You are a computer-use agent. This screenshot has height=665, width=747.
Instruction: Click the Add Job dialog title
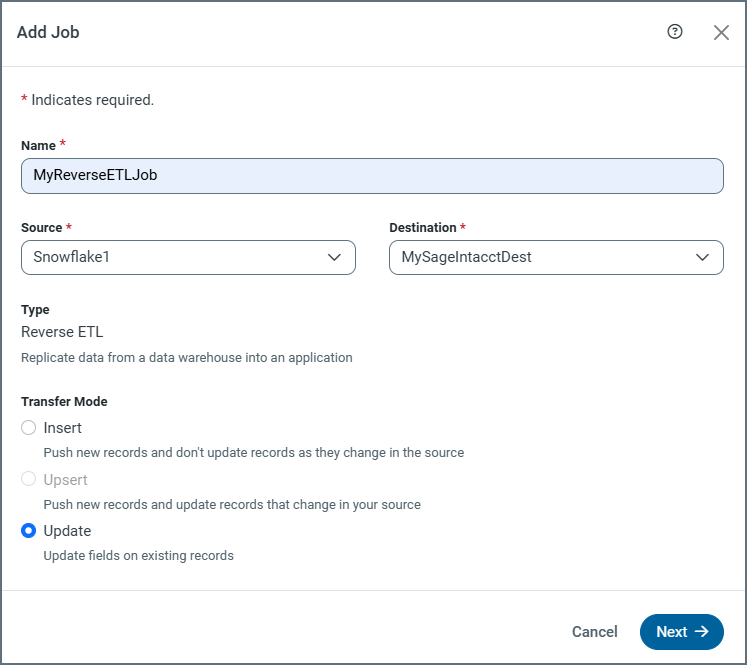click(48, 32)
